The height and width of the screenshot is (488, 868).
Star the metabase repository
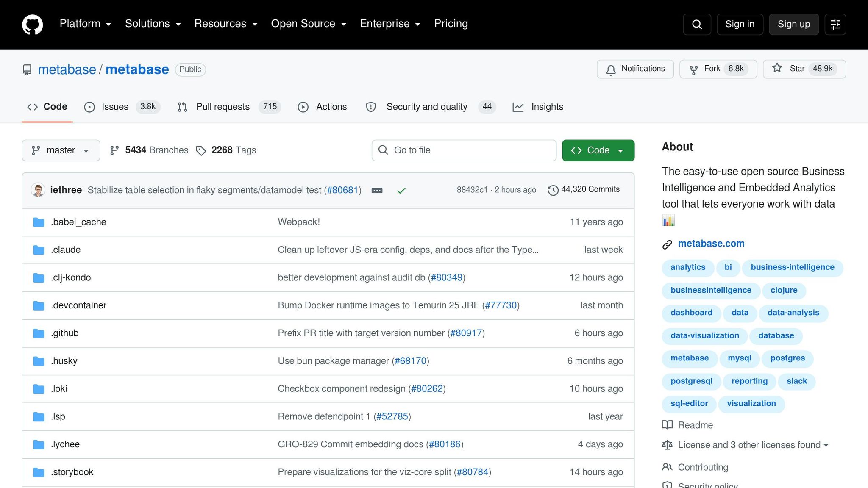pos(804,69)
